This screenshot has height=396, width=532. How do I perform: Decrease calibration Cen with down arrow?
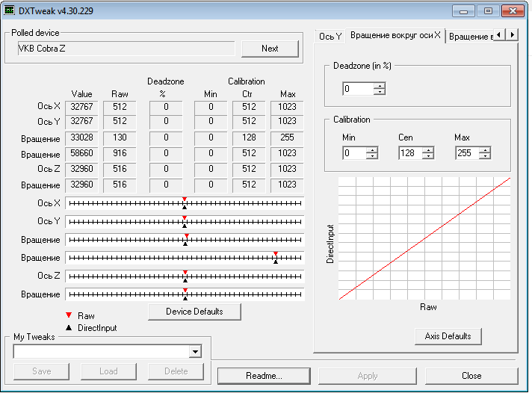[428, 156]
